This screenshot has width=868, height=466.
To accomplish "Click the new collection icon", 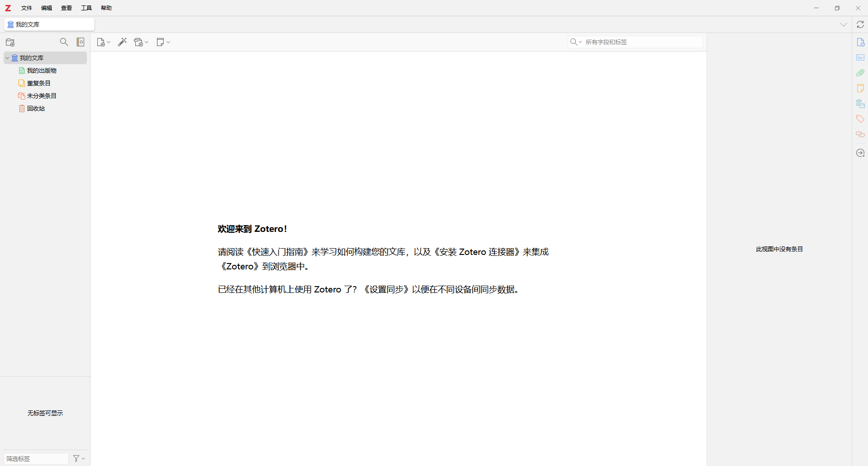I will 10,42.
